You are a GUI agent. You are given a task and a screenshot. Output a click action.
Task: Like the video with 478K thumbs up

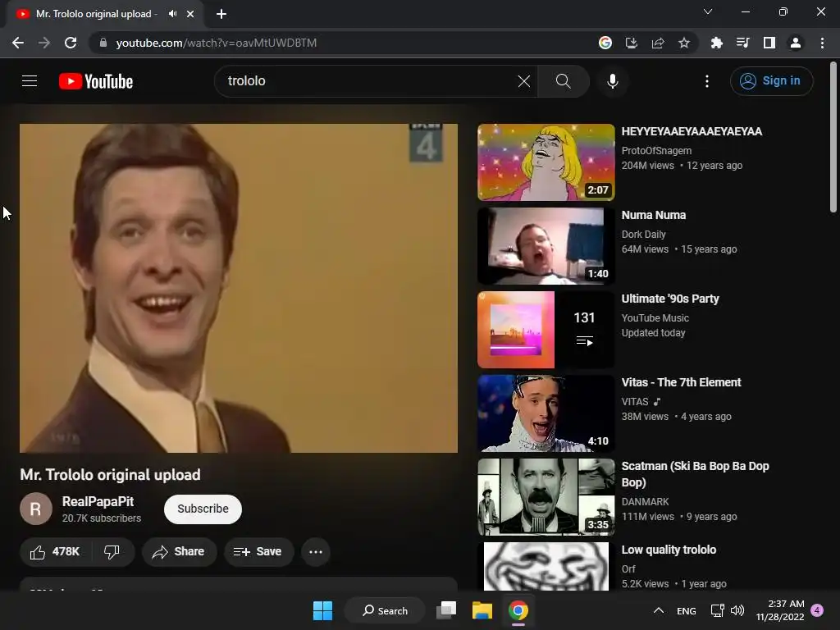[x=55, y=552]
